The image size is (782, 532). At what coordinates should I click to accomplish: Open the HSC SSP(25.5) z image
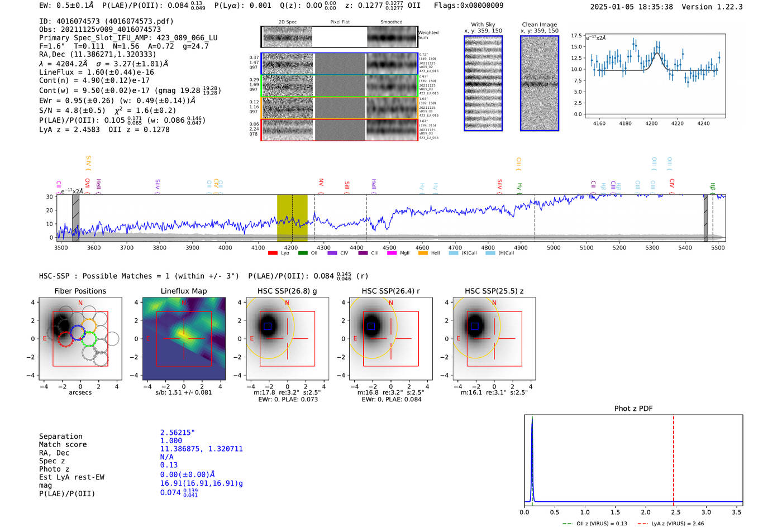click(494, 338)
